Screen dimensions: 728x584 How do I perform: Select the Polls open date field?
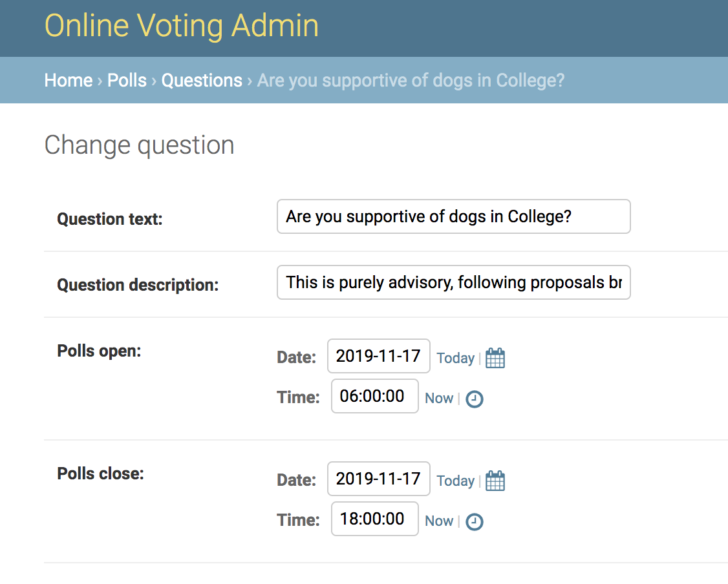[378, 356]
